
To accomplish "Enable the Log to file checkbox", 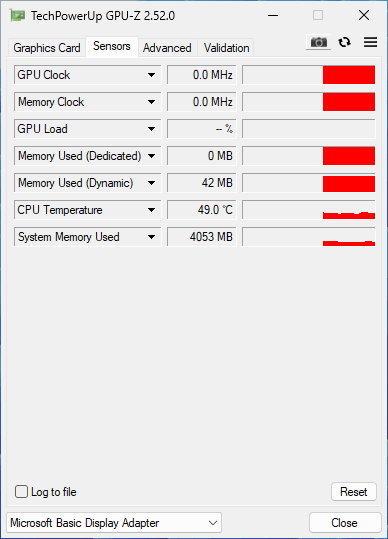I will coord(21,492).
